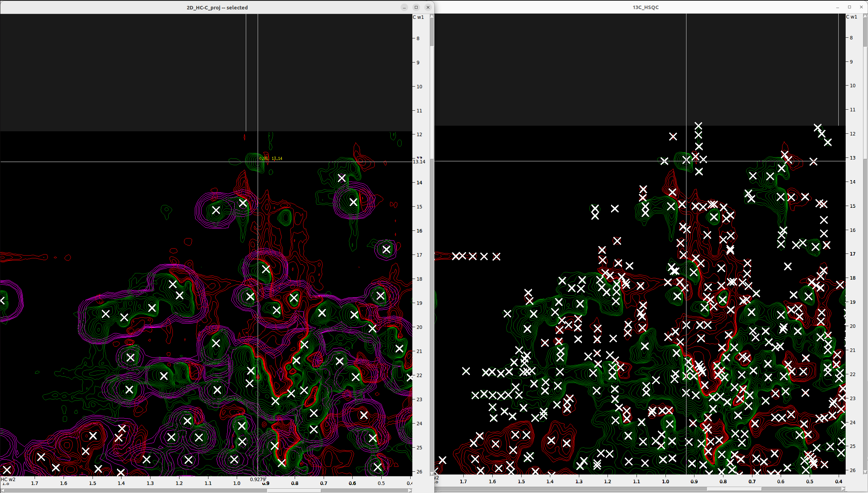Viewport: 868px width, 493px height.
Task: Click the 2D_HC-C_proj horizontal scrollbar thumb
Action: point(294,490)
